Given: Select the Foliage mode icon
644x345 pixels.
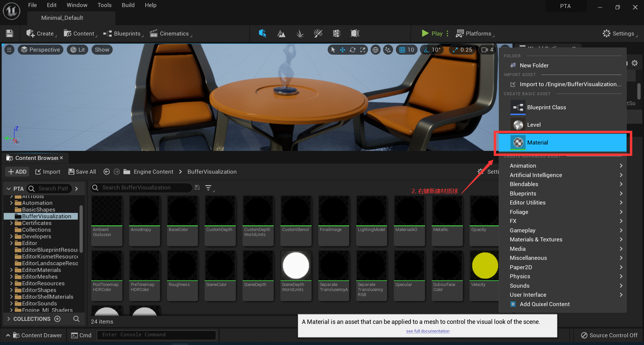Looking at the screenshot, I should 300,34.
